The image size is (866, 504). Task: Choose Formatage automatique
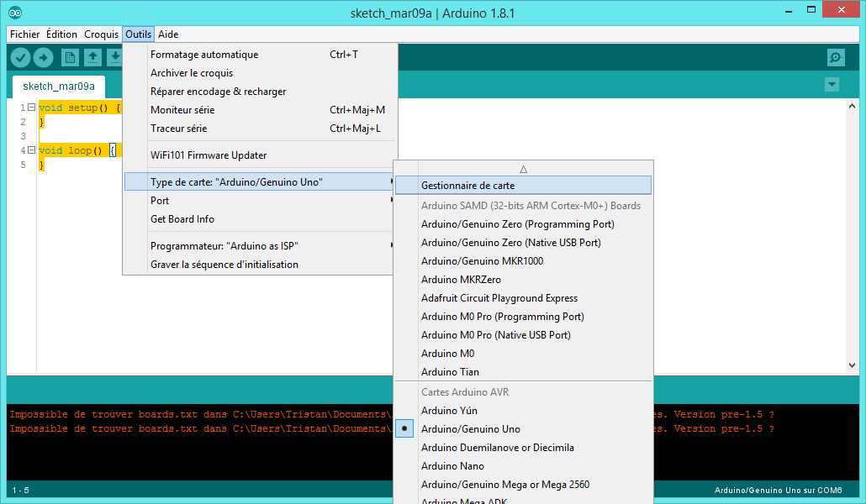[x=259, y=54]
